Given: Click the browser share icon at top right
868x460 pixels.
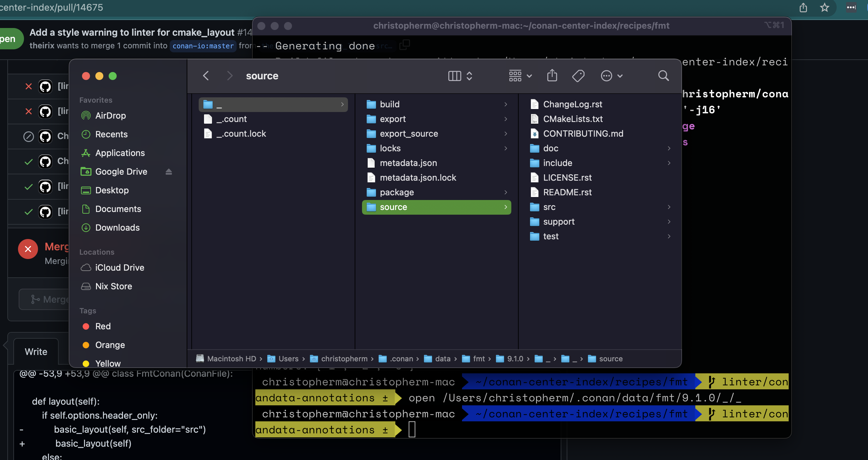Looking at the screenshot, I should 803,7.
